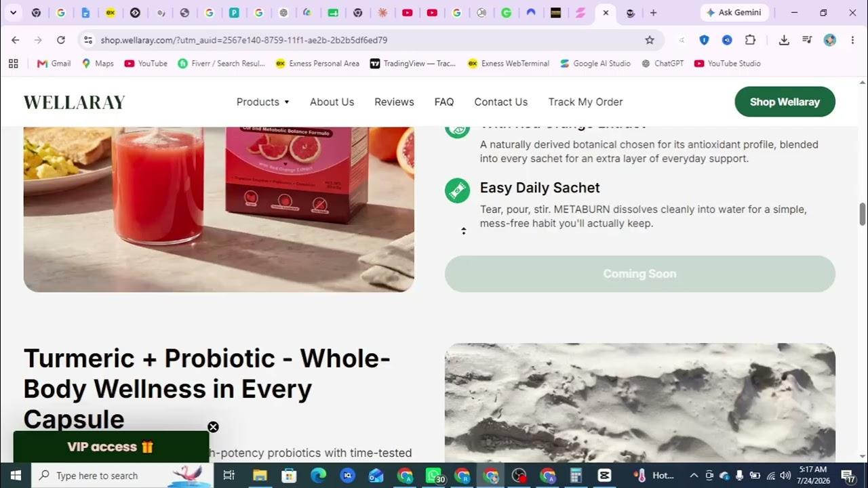The image size is (868, 488).
Task: Open the Exness WebTerminal bookmark
Action: (509, 64)
